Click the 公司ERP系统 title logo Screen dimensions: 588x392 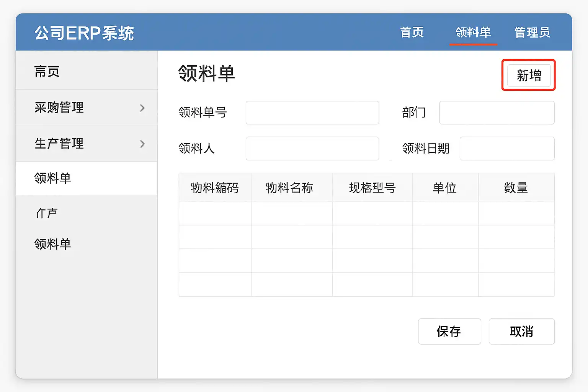[x=84, y=33]
